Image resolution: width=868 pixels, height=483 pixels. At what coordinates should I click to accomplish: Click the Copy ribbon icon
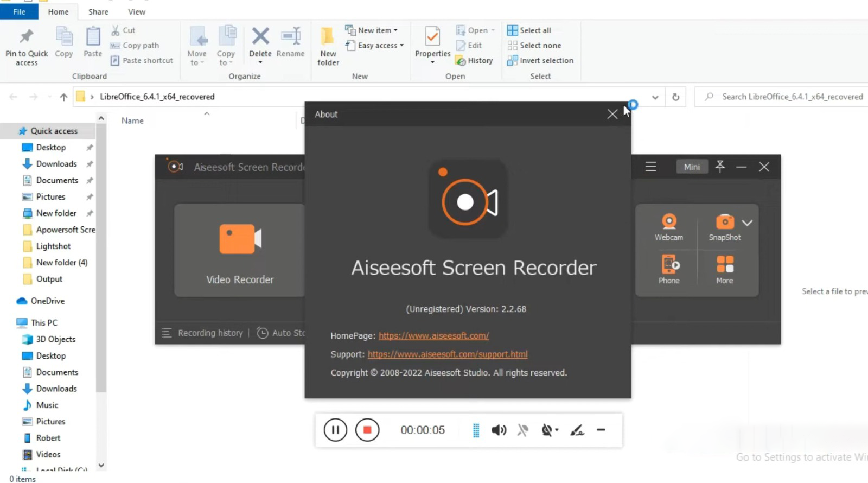pyautogui.click(x=64, y=42)
